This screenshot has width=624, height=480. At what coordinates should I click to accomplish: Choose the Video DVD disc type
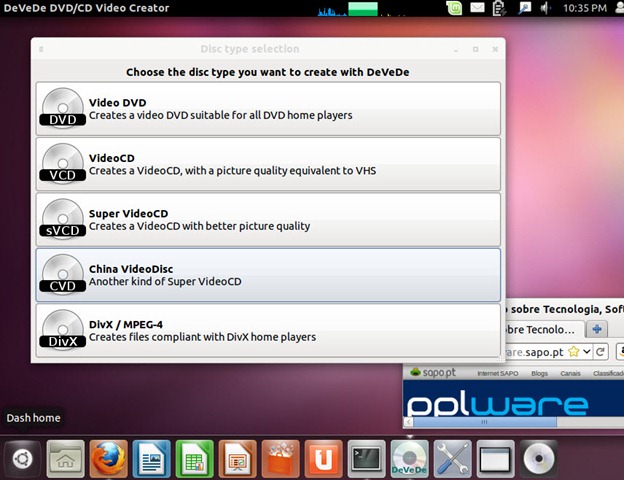268,109
